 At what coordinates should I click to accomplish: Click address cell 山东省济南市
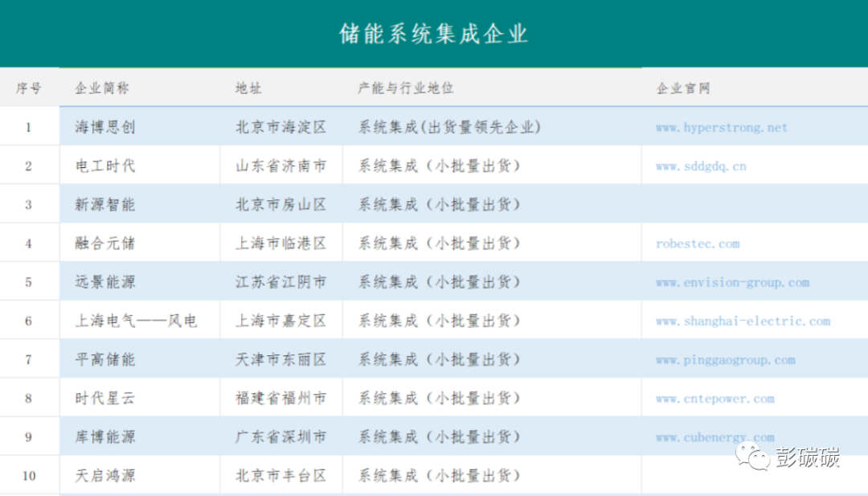tap(281, 166)
